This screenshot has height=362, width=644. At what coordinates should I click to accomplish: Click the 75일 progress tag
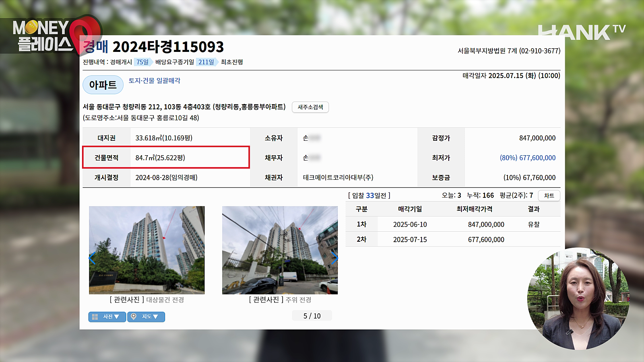(x=143, y=62)
